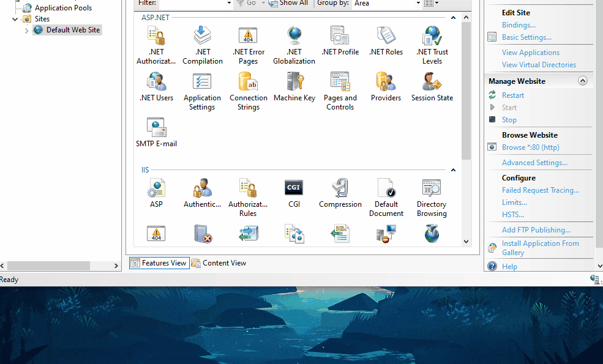This screenshot has width=603, height=364.
Task: Open Limits... link
Action: 514,202
